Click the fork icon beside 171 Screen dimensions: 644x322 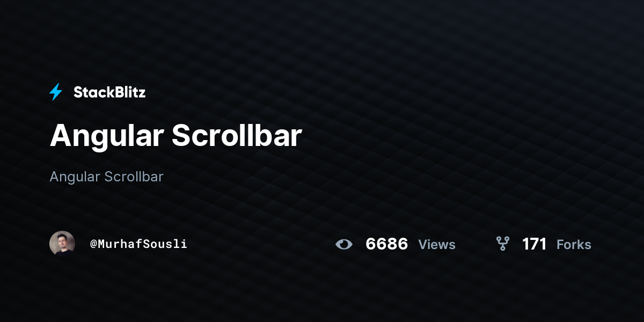[503, 244]
